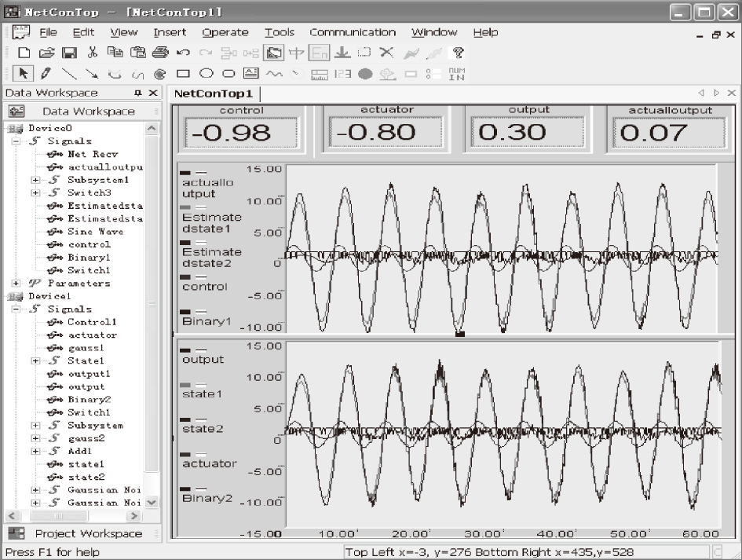Close the Data Workspace panel

153,93
